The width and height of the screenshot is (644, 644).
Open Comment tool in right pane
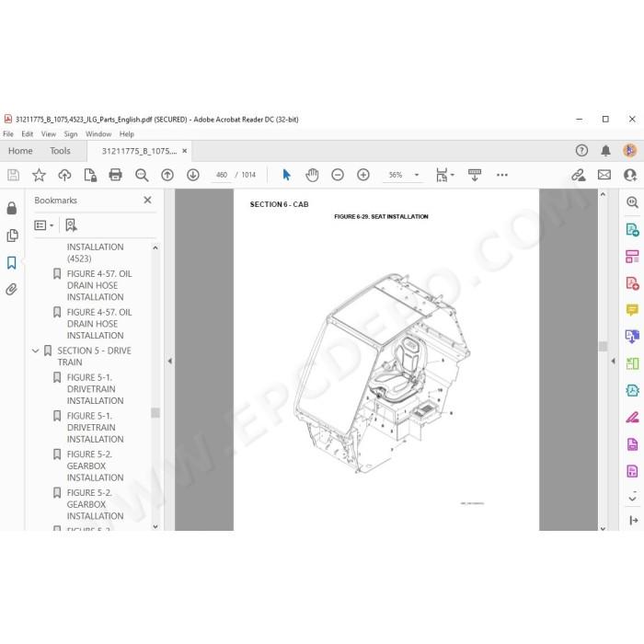pyautogui.click(x=632, y=310)
